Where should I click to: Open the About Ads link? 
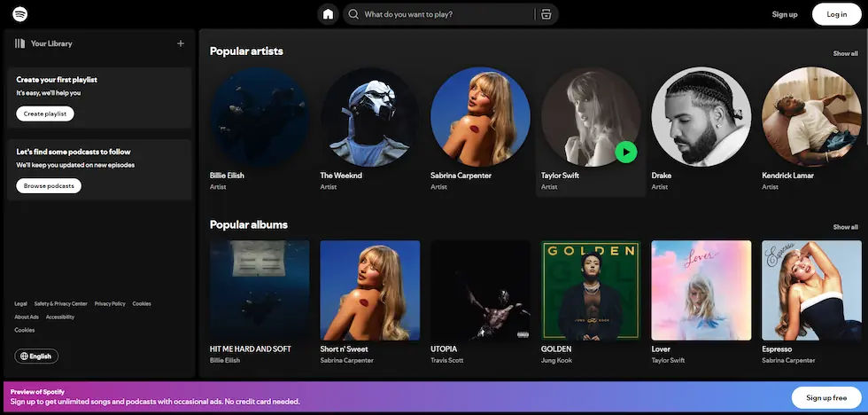[x=27, y=317]
